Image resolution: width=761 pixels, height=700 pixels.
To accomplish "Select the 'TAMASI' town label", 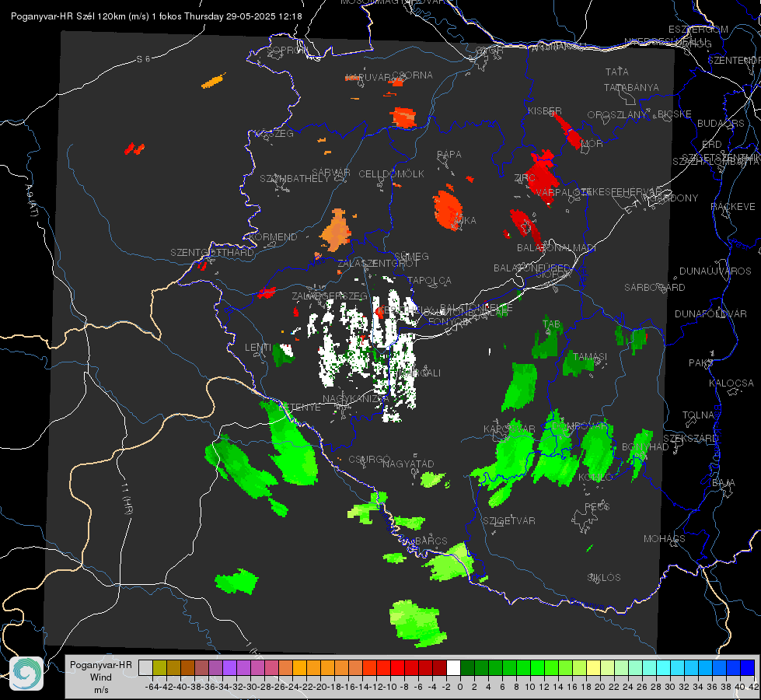I will pos(590,356).
